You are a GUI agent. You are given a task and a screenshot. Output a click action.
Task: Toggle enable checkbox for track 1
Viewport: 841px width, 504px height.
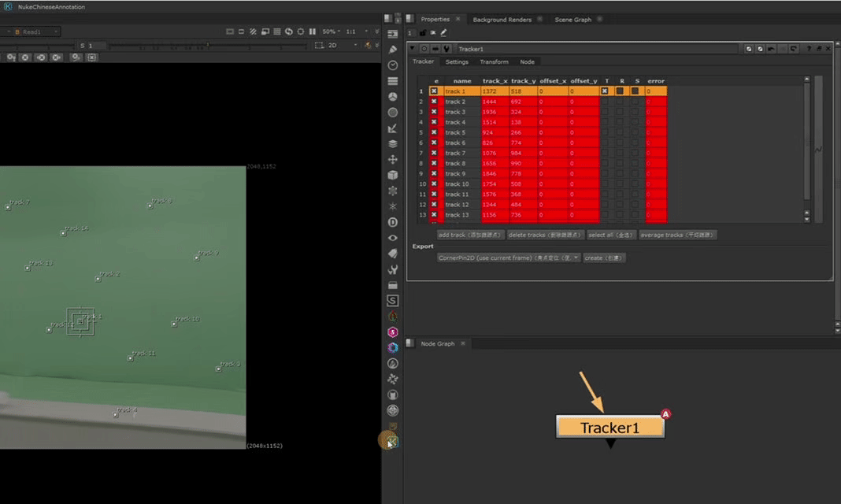(x=434, y=91)
